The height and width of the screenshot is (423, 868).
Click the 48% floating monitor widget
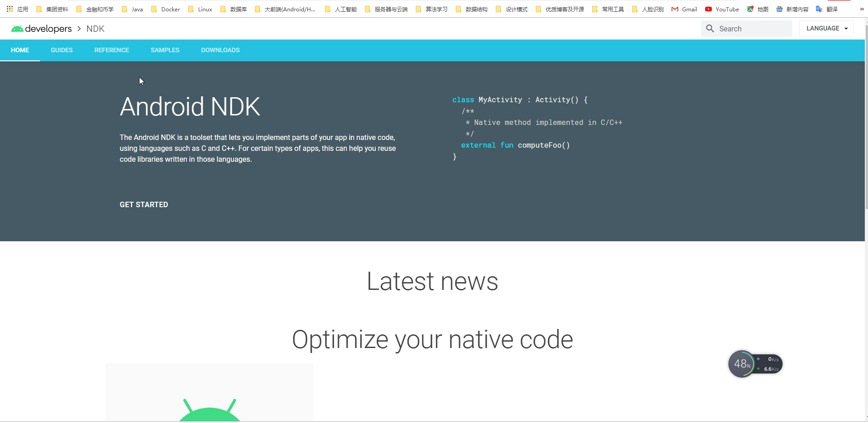[x=755, y=364]
